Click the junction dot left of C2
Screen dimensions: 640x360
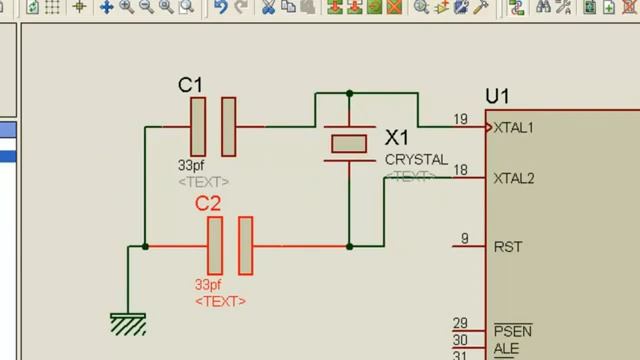(x=145, y=247)
